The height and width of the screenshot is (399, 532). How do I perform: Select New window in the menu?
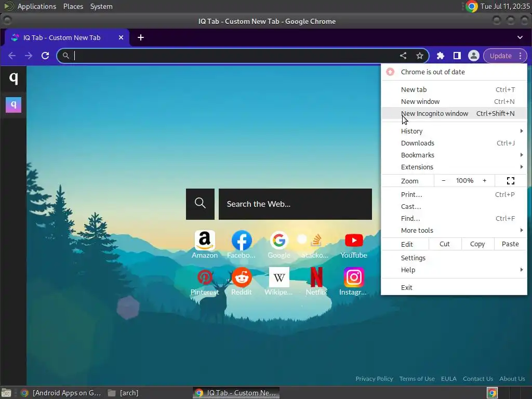[x=454, y=101]
